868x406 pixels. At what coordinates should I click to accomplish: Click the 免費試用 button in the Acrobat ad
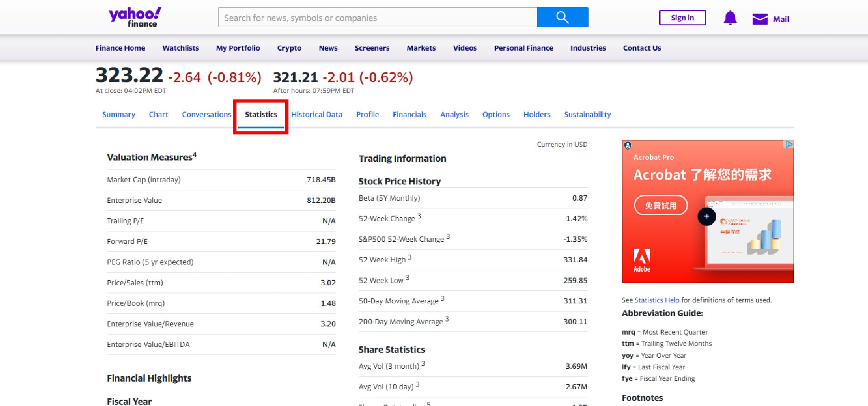click(660, 205)
